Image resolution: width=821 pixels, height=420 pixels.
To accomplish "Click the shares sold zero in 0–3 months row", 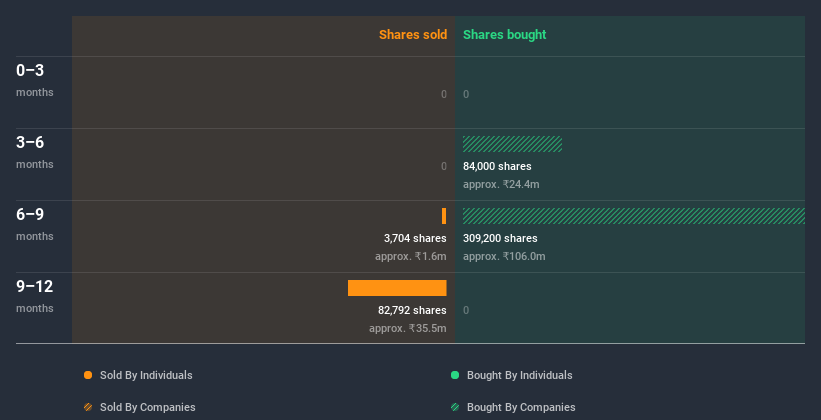I will click(444, 94).
